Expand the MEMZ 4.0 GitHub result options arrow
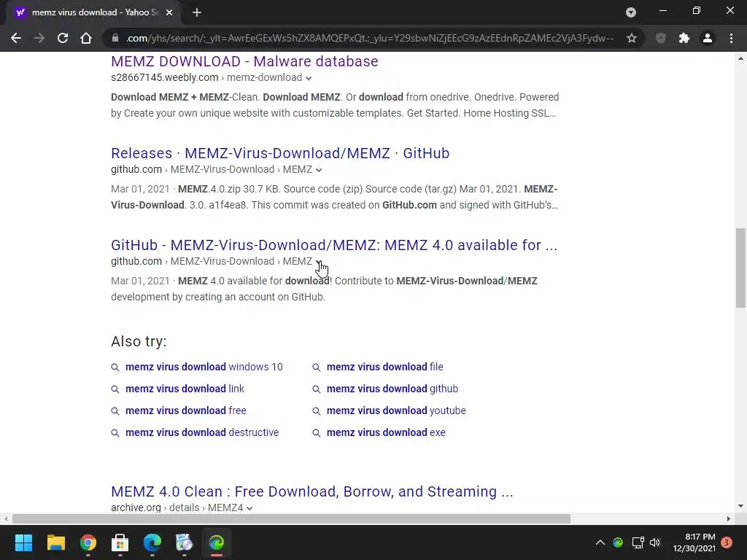This screenshot has width=747, height=560. [319, 262]
